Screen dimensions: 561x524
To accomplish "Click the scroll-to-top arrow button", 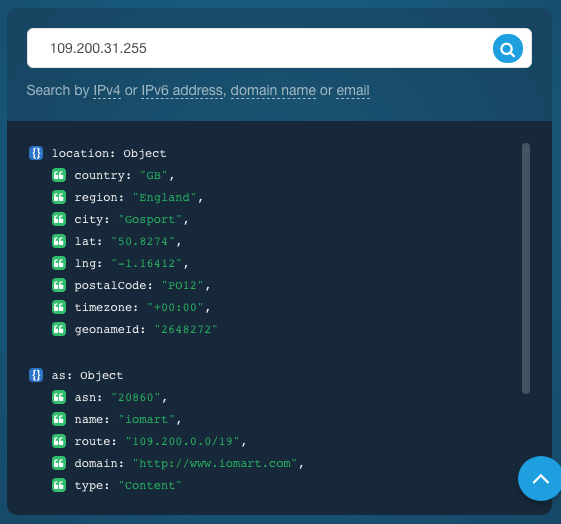I will (x=540, y=478).
